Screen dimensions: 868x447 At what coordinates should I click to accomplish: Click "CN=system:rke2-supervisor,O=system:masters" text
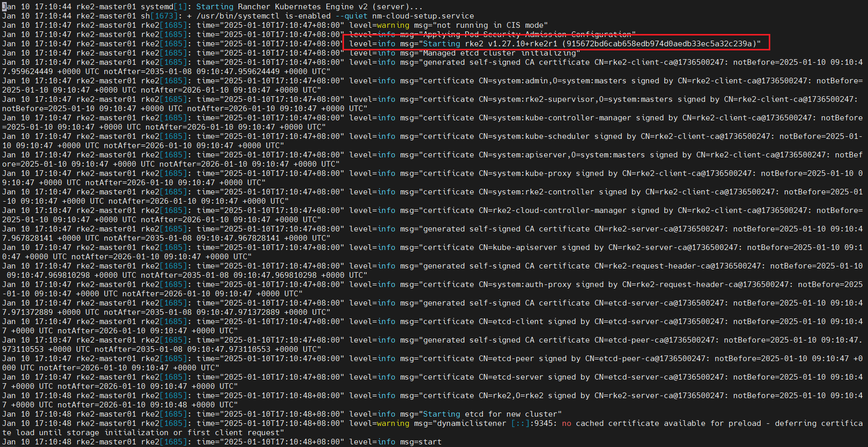576,99
